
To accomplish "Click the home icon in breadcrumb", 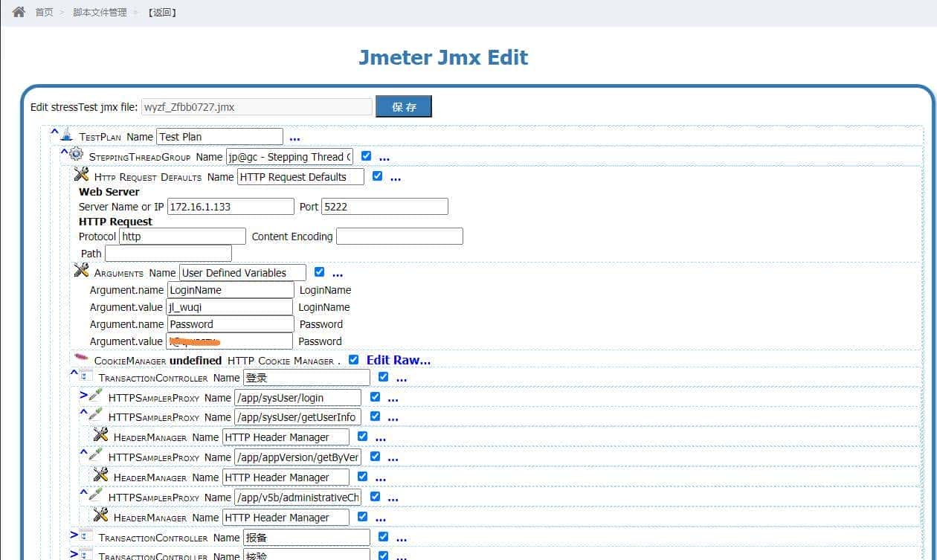I will (x=19, y=12).
